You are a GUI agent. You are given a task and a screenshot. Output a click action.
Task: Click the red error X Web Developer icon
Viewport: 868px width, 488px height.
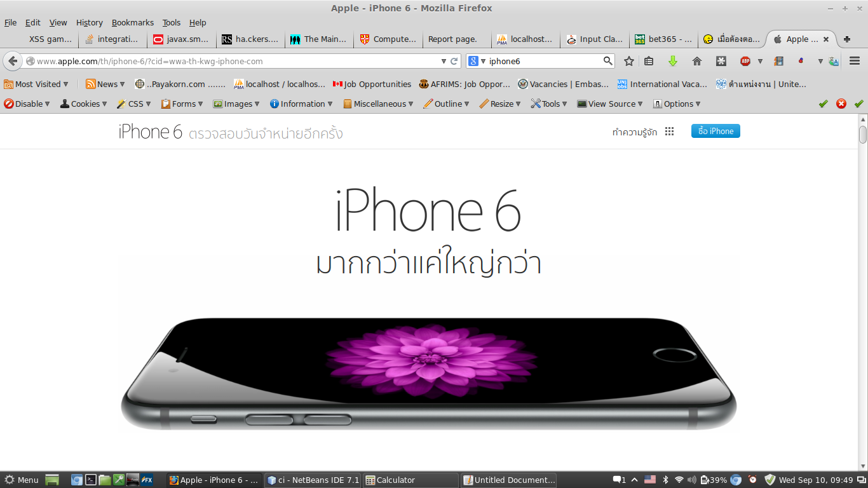pyautogui.click(x=841, y=104)
